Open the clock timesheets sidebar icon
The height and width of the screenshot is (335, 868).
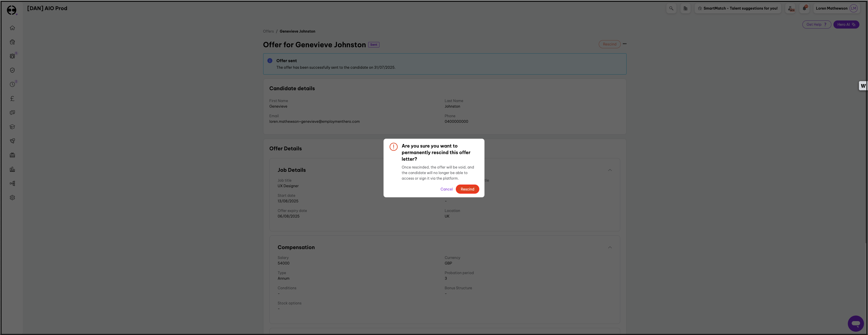[x=12, y=84]
